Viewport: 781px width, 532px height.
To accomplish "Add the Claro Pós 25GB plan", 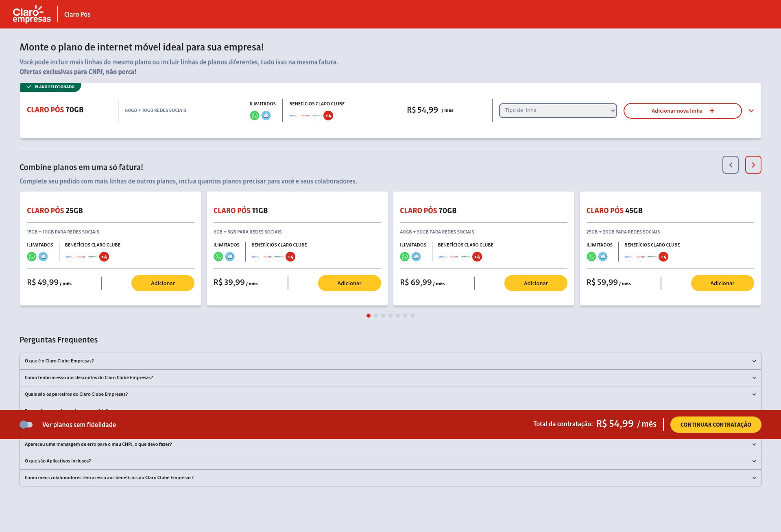I will [163, 283].
